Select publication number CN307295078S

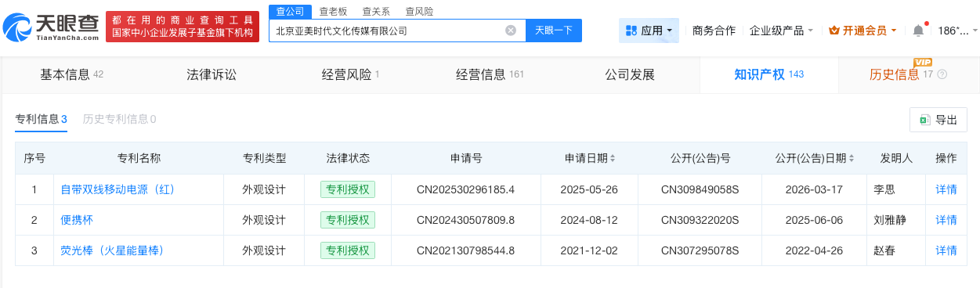[700, 250]
